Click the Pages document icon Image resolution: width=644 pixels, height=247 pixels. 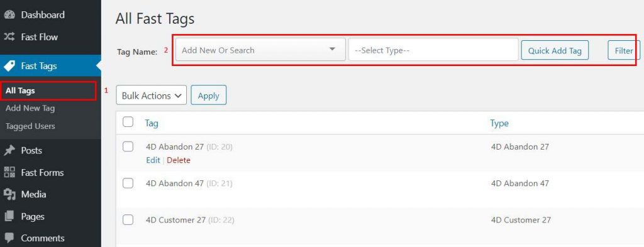9,216
